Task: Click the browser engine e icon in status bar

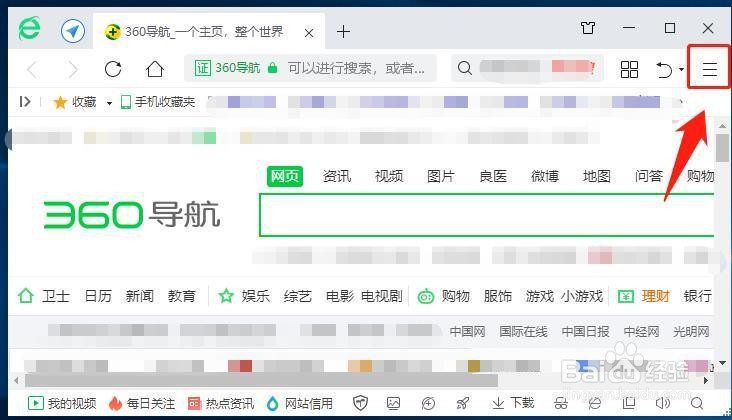Action: point(594,403)
